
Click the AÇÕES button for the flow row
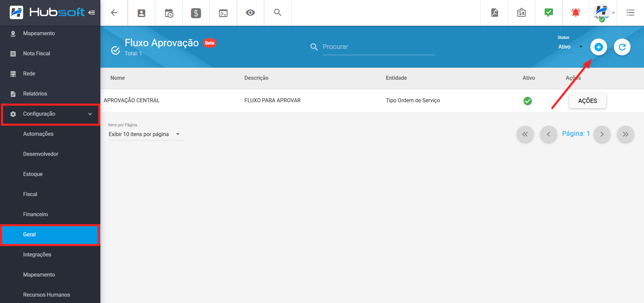587,101
